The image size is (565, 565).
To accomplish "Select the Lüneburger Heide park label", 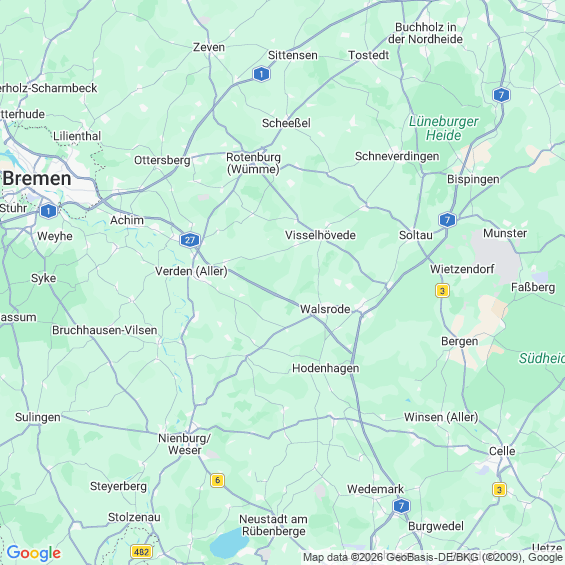I will 444,128.
